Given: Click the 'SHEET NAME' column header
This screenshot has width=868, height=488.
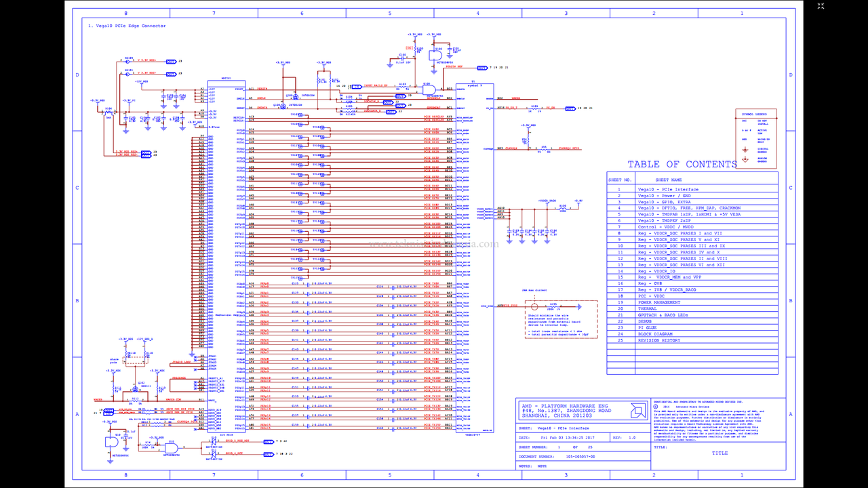Looking at the screenshot, I should [x=668, y=180].
